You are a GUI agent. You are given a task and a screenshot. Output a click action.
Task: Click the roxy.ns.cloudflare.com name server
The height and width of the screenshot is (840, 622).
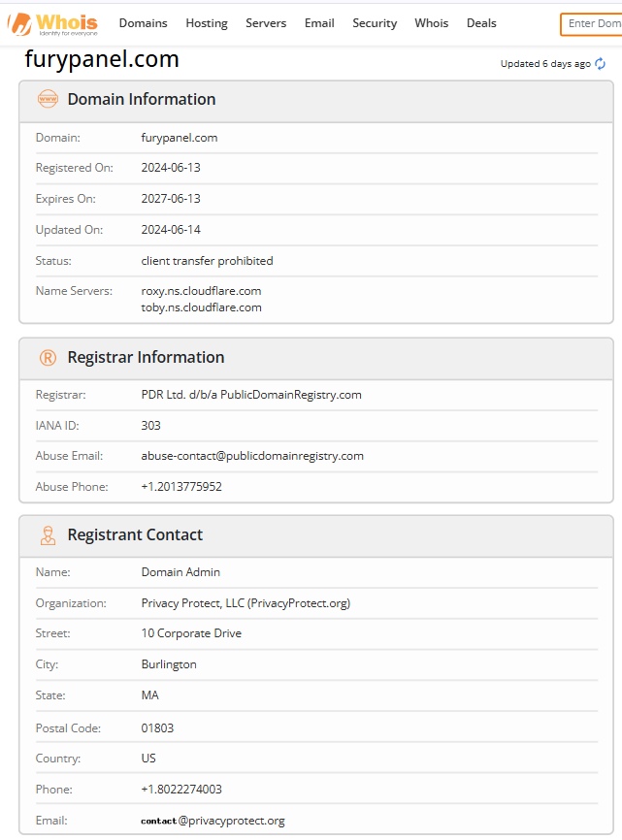(x=201, y=291)
